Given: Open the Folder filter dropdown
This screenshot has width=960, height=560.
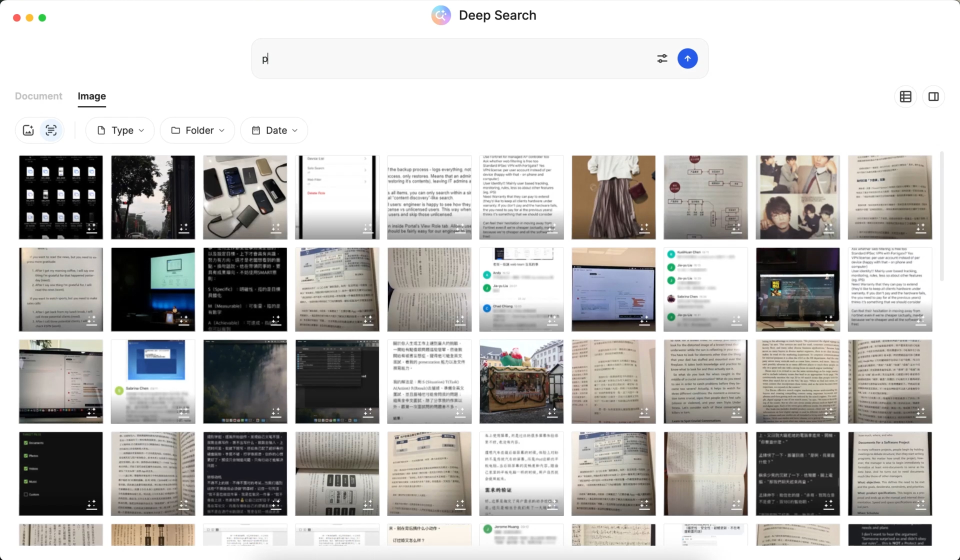Looking at the screenshot, I should 197,130.
